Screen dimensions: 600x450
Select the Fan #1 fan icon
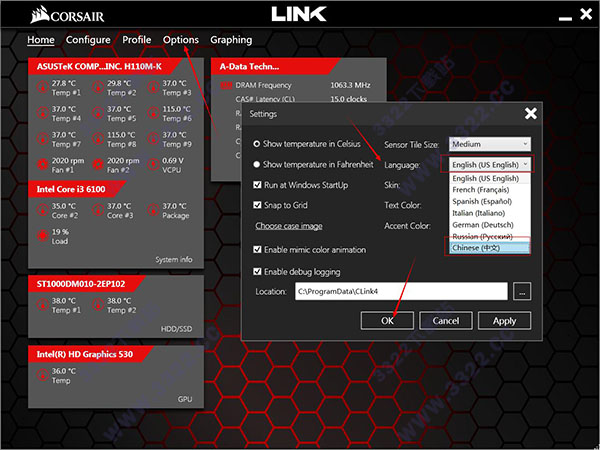(42, 165)
